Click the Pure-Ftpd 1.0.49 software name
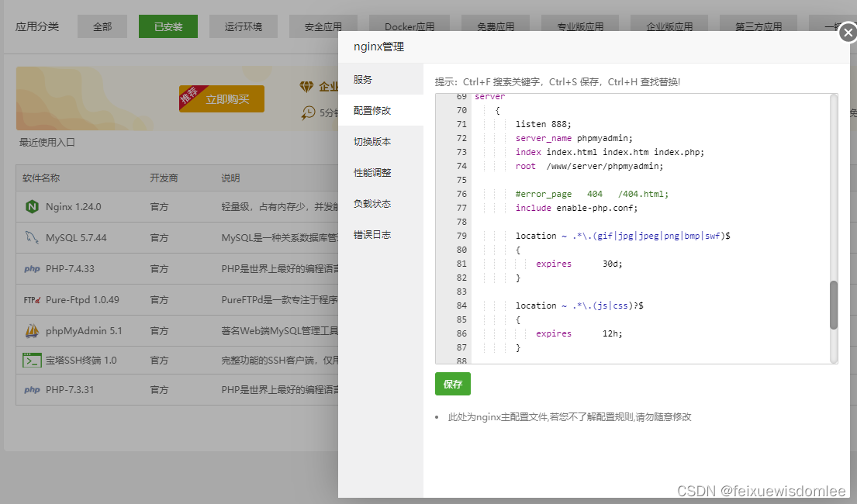This screenshot has height=504, width=857. (82, 300)
